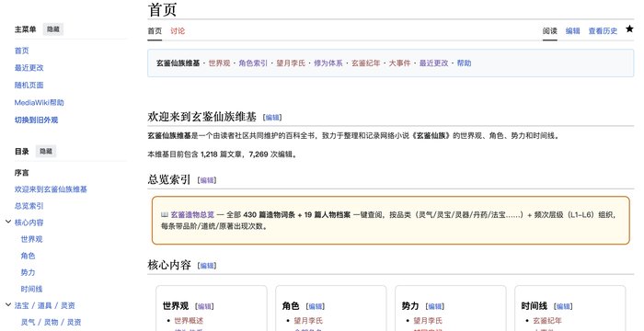Edit the 时间线 card section
This screenshot has width=644, height=331.
coord(563,306)
